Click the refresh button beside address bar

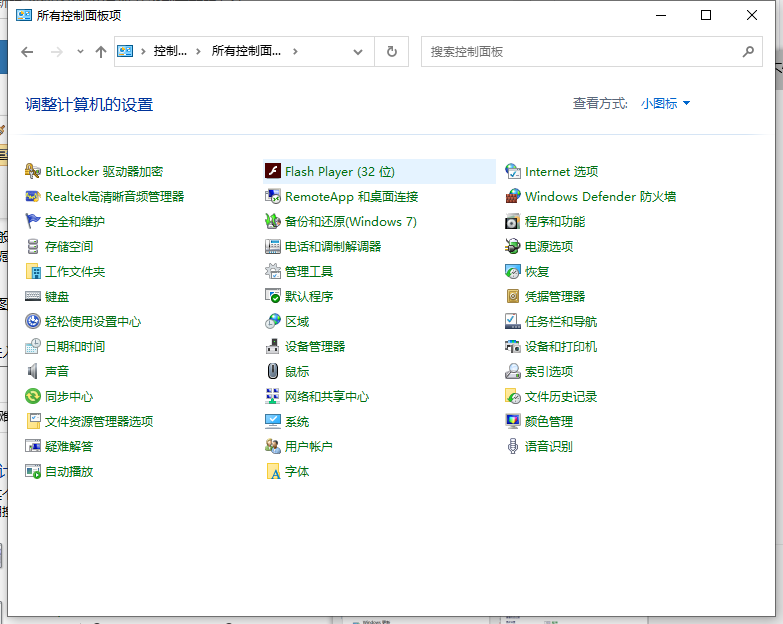pyautogui.click(x=391, y=52)
